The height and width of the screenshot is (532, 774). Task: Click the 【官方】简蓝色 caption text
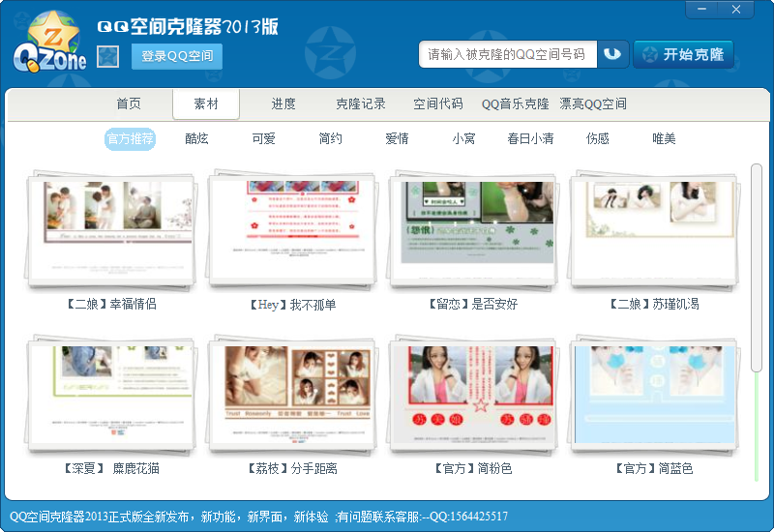[654, 468]
